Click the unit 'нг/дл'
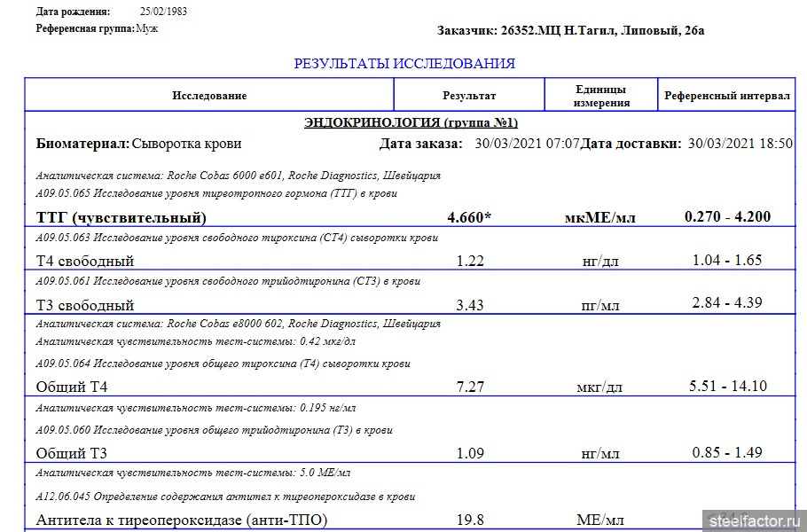This screenshot has width=807, height=532. coord(600,262)
